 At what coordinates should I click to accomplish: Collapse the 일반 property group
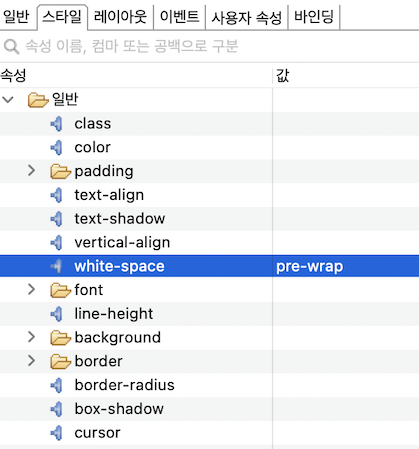(x=8, y=99)
